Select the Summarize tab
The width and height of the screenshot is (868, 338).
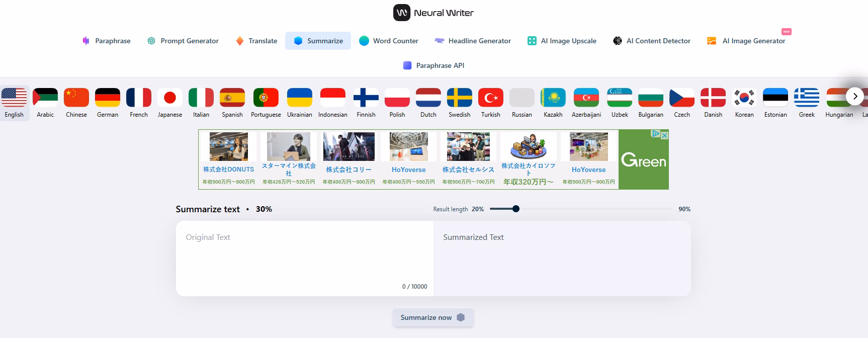(318, 41)
